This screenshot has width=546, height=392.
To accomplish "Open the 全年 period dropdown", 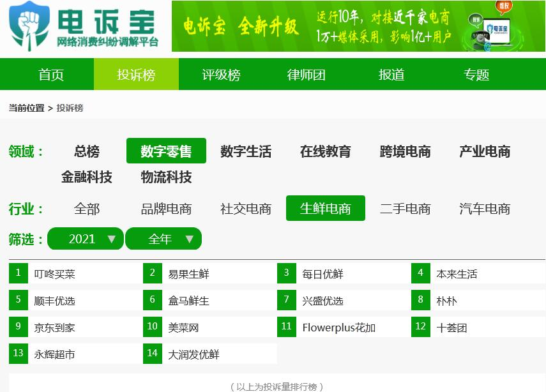I will [163, 239].
